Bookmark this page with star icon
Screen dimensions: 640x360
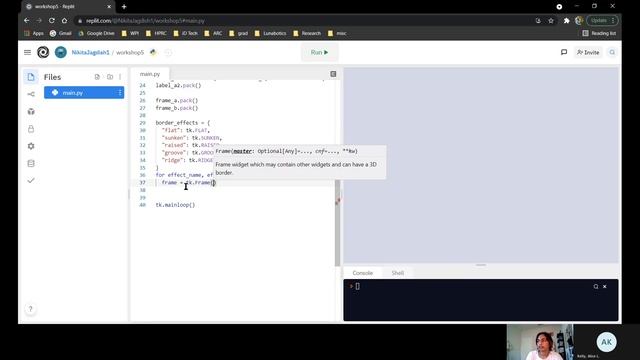[x=551, y=20]
